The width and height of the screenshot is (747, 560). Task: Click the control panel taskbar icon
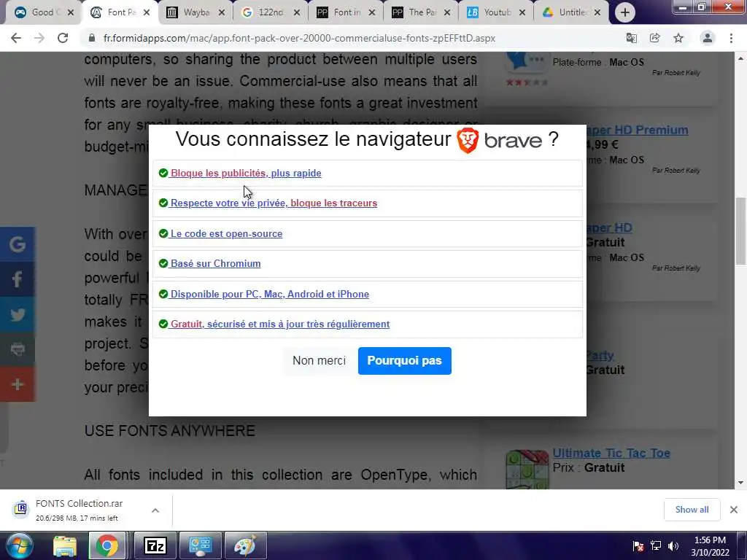coord(200,545)
